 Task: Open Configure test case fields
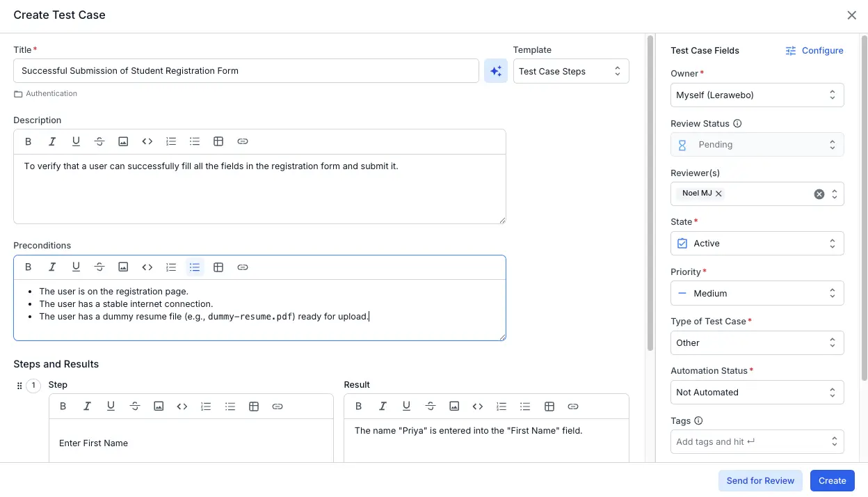pos(814,51)
